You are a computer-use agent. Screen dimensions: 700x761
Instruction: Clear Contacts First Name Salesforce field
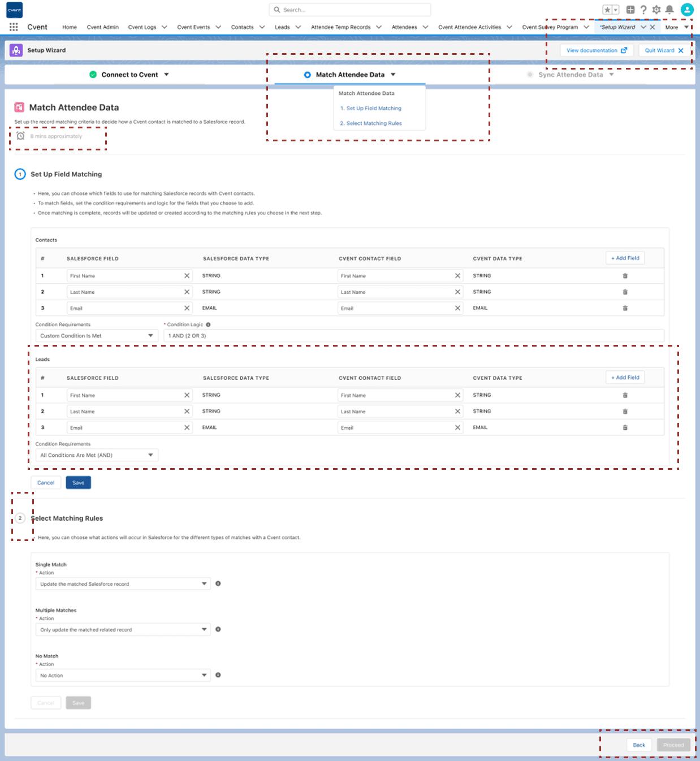click(187, 276)
